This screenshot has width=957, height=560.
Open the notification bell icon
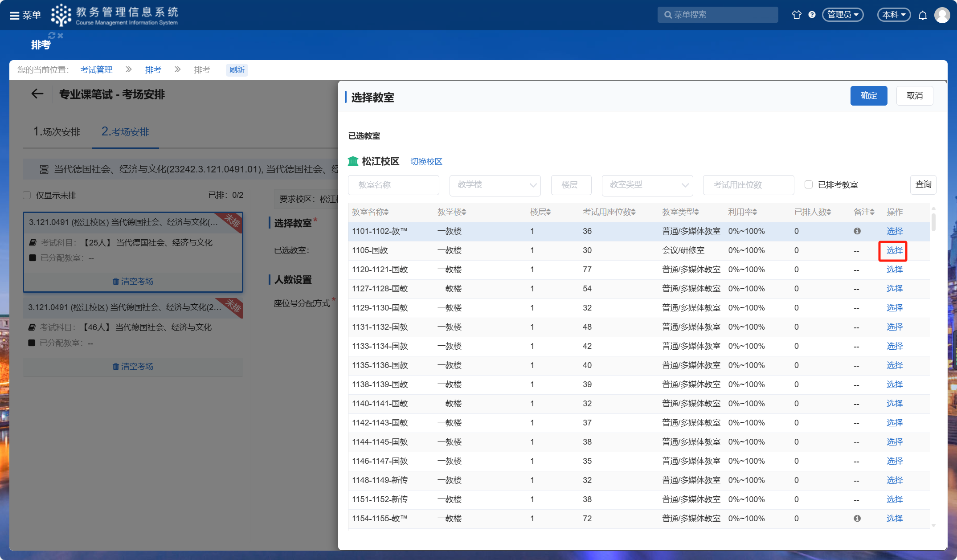pos(923,15)
